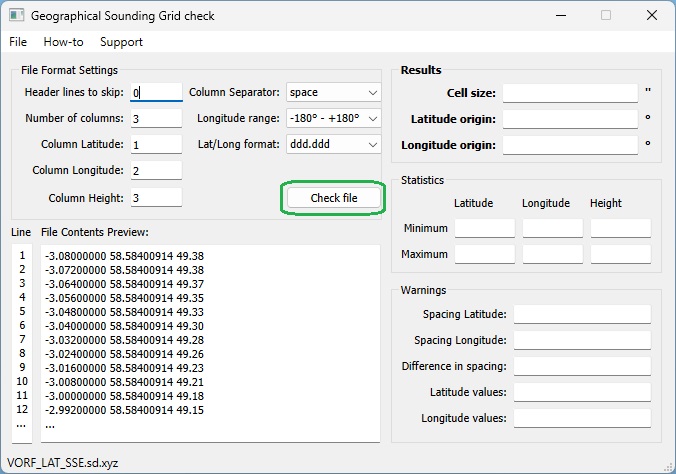The height and width of the screenshot is (474, 676).
Task: Open the File menu
Action: click(18, 42)
